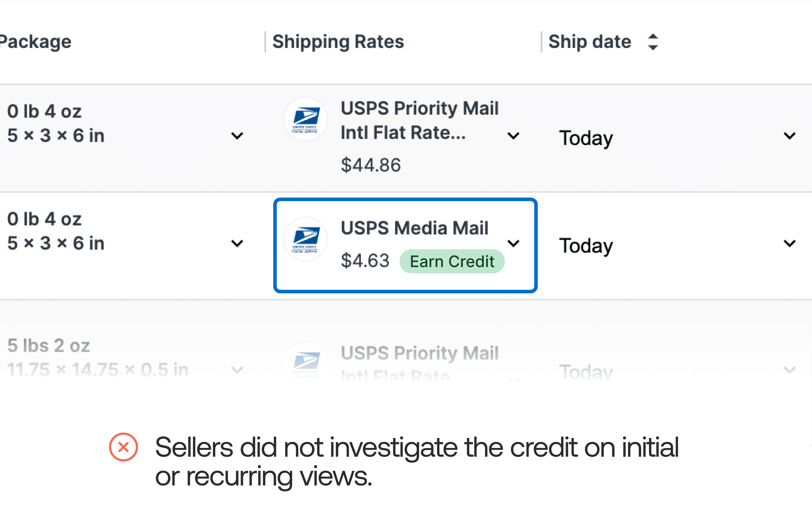812x507 pixels.
Task: Click the $4.63 Media Mail price
Action: pos(365,261)
